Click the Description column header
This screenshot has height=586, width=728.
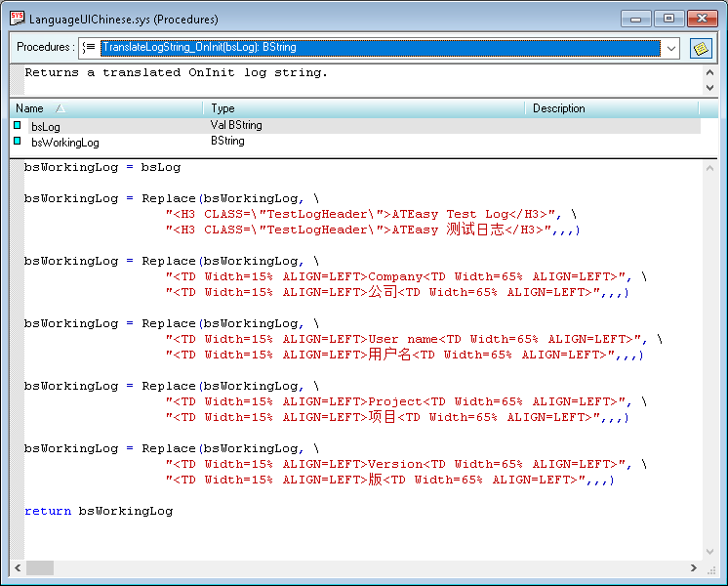[x=612, y=108]
